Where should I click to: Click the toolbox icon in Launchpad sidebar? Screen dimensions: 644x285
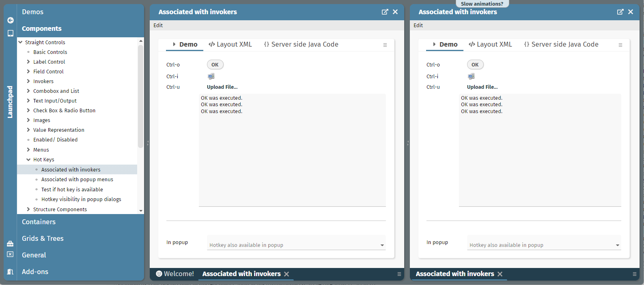(x=10, y=244)
